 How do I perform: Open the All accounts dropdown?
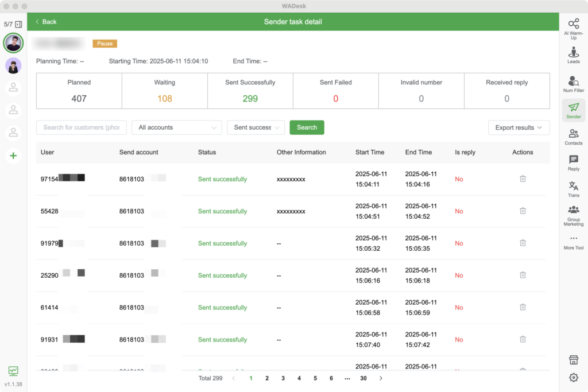click(x=177, y=127)
